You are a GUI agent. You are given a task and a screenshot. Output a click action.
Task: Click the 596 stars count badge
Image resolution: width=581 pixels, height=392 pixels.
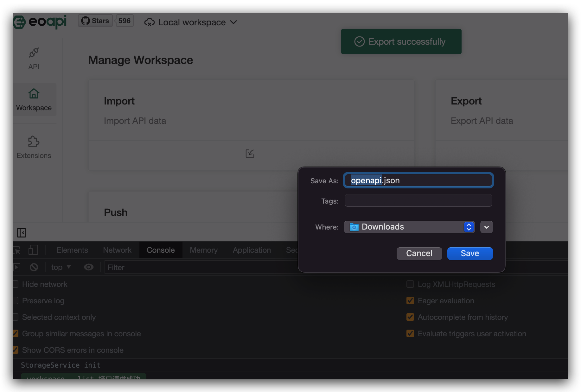pos(124,21)
